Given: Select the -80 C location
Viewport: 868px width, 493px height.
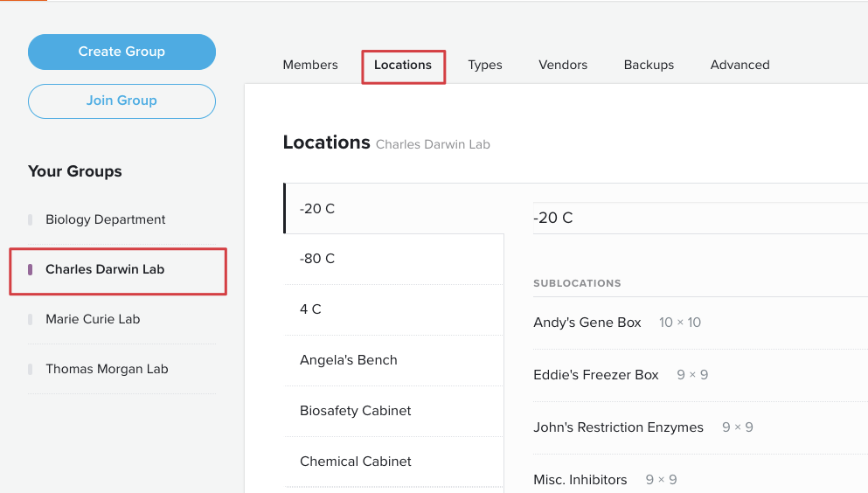Looking at the screenshot, I should pyautogui.click(x=393, y=259).
